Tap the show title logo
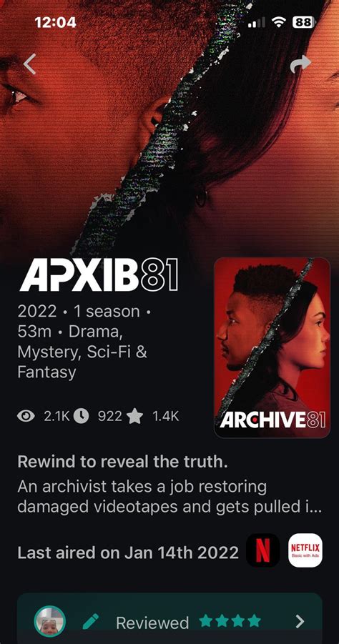 click(x=99, y=277)
